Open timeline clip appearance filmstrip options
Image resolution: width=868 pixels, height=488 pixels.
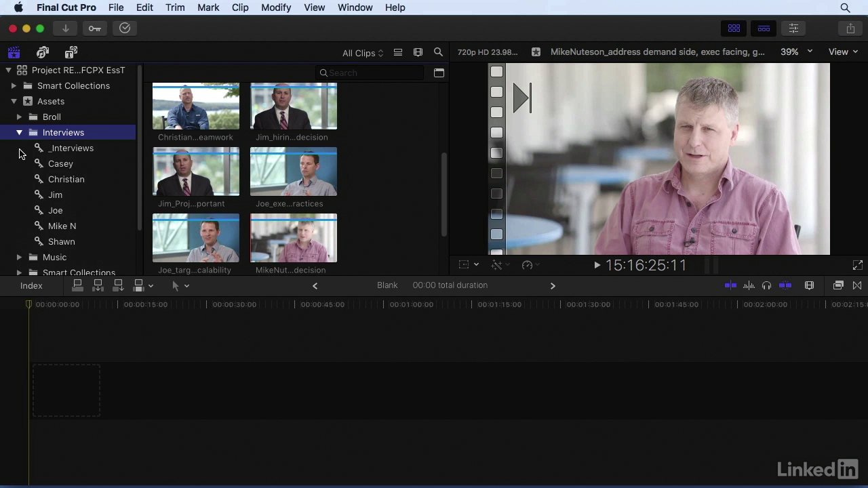809,285
